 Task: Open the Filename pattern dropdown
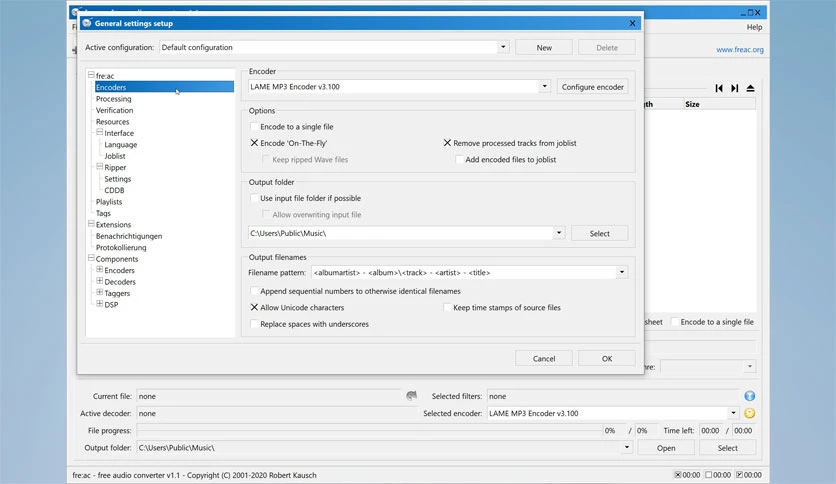(622, 272)
